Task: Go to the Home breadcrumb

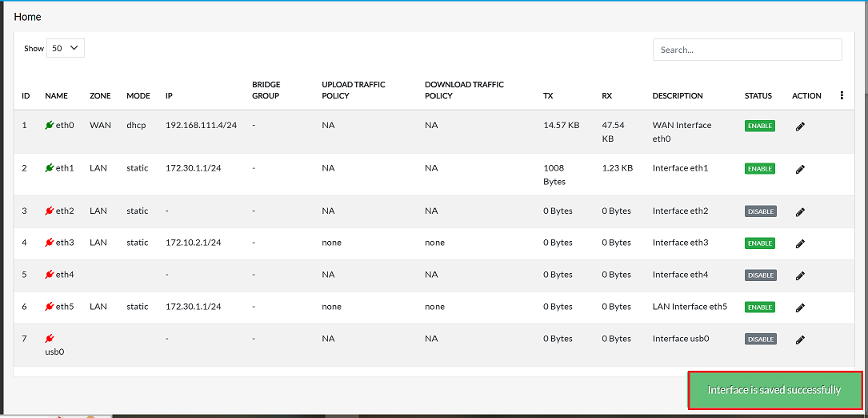Action: point(28,17)
